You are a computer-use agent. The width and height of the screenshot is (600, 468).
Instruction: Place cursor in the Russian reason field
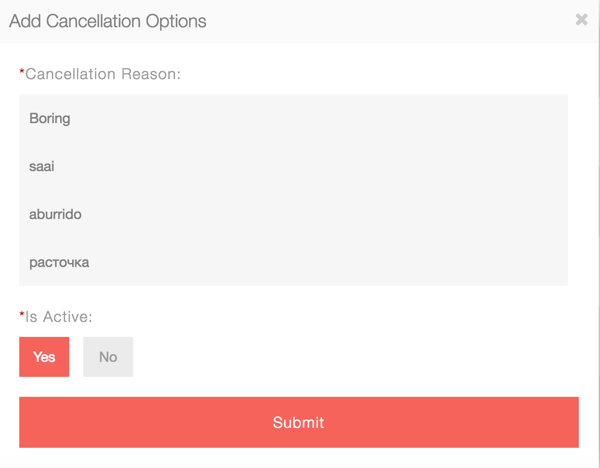tap(293, 263)
